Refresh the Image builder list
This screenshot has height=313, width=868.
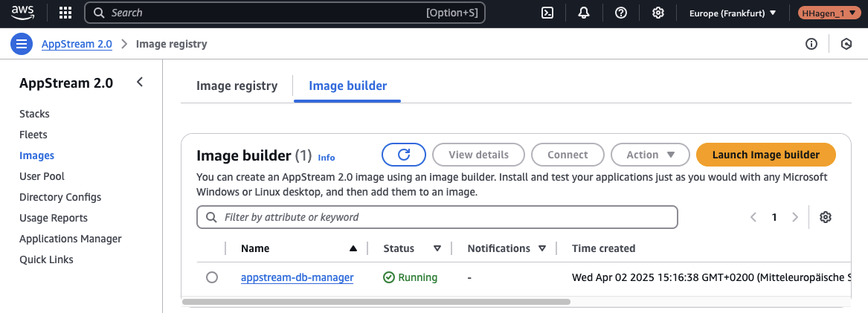click(404, 155)
